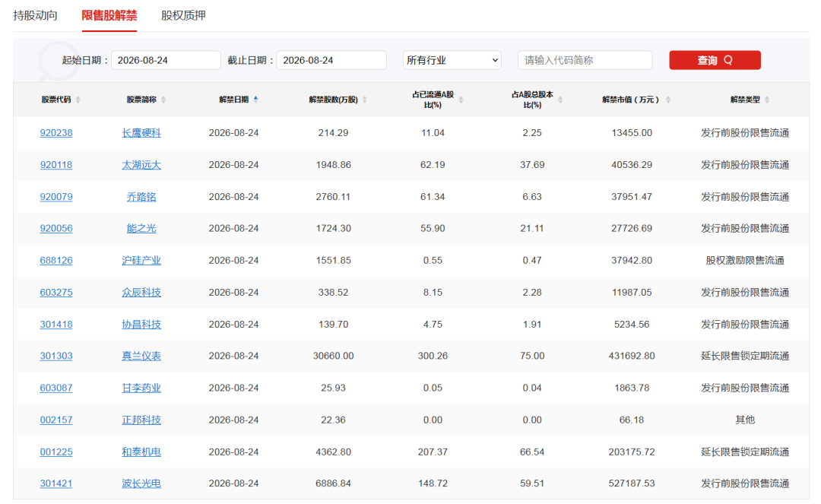
Task: Sort by 占已流通A股比(%) sort icon
Action: (461, 100)
